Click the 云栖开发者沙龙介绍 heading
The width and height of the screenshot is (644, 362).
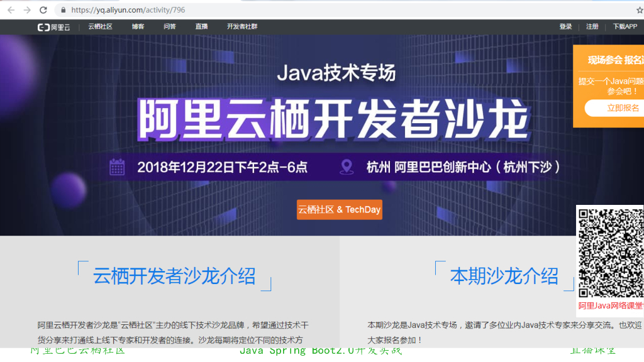[x=174, y=276]
